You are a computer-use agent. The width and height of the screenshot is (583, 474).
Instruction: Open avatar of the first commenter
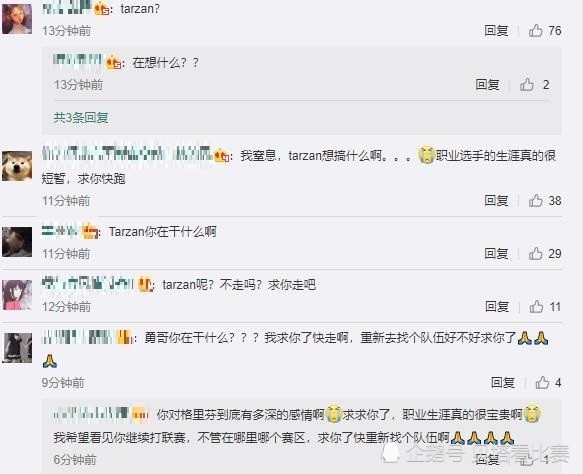click(17, 19)
